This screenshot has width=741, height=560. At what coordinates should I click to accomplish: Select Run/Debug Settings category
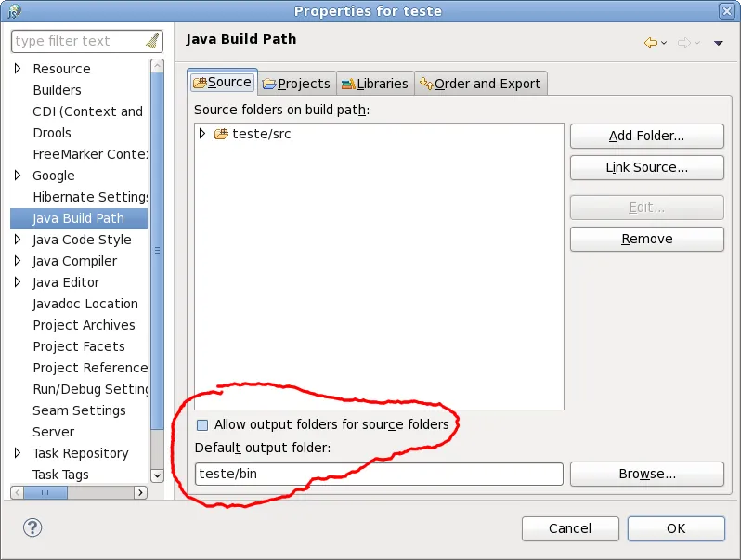click(x=90, y=389)
